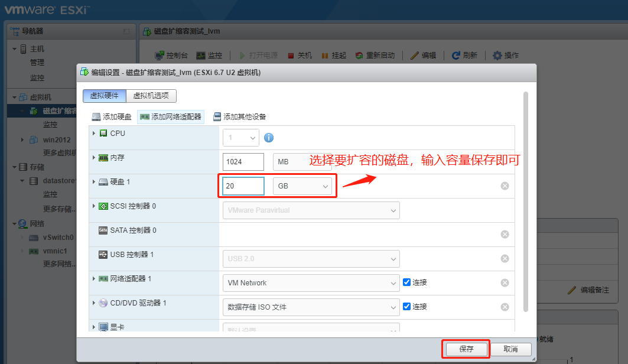Image resolution: width=628 pixels, height=364 pixels.
Task: Toggle network adapter 1 Connect checkbox
Action: click(x=406, y=282)
